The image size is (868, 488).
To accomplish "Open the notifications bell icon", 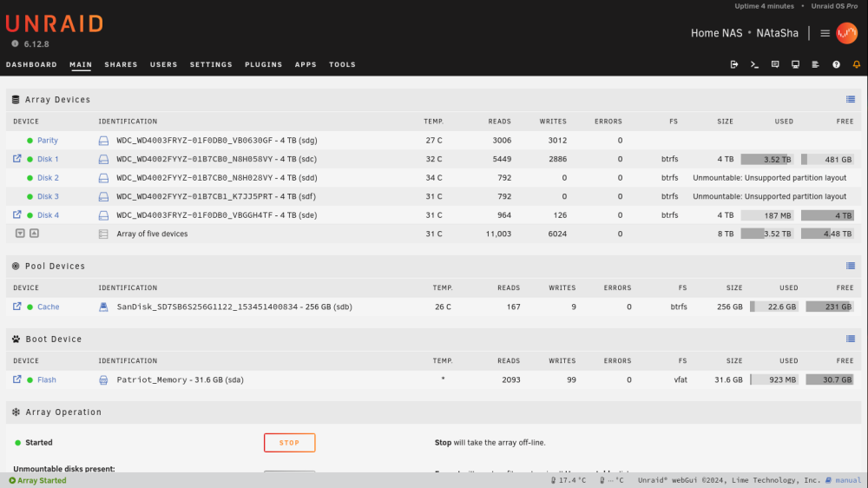I will [x=857, y=64].
